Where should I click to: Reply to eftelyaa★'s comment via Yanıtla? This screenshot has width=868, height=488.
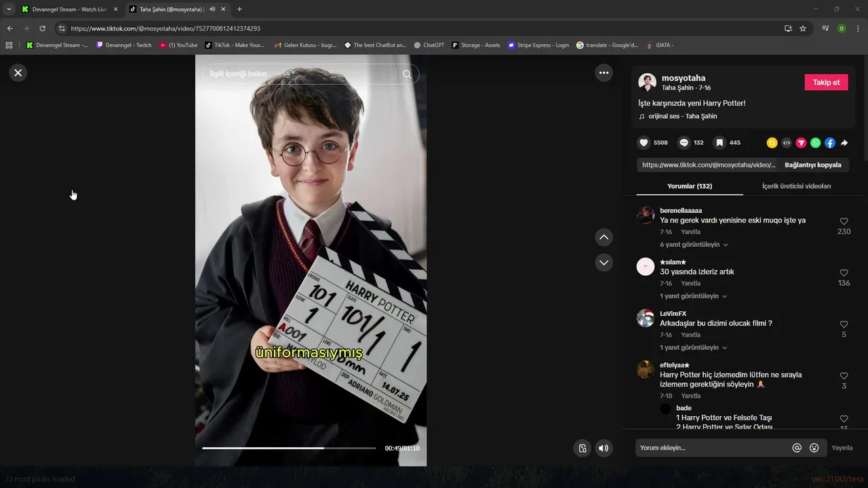(690, 396)
